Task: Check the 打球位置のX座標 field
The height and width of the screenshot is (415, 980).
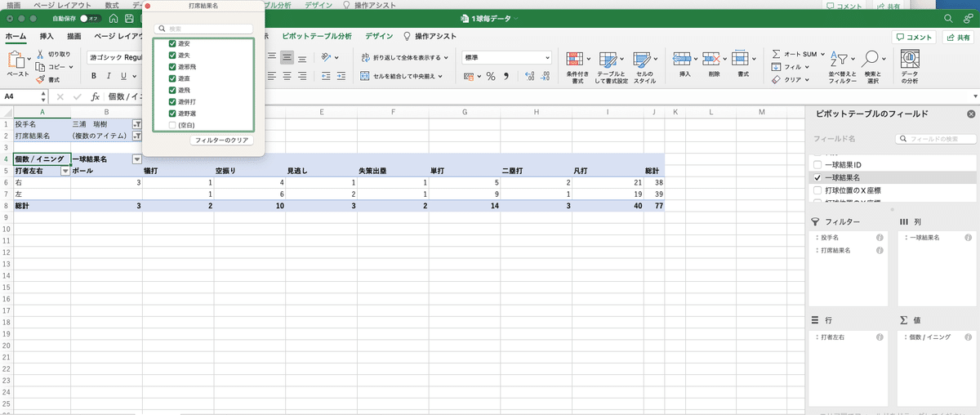Action: click(x=817, y=190)
